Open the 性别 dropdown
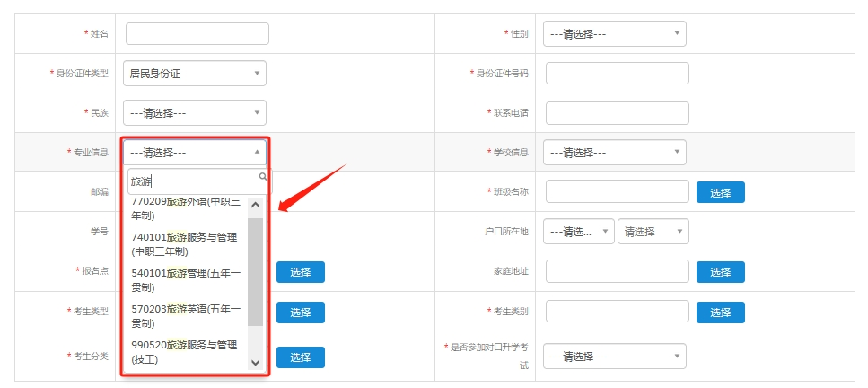 [x=615, y=34]
